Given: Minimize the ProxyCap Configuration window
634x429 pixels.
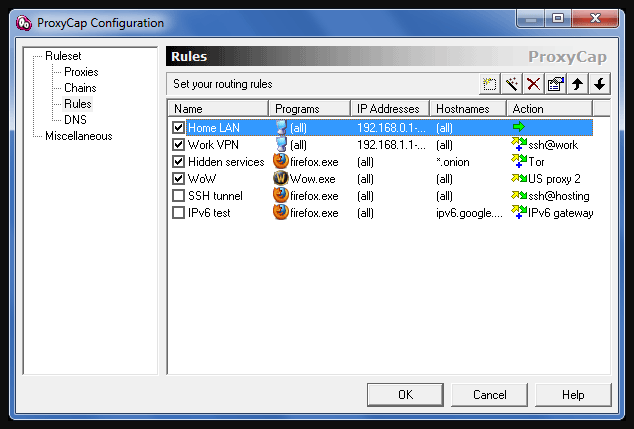Looking at the screenshot, I should point(531,19).
